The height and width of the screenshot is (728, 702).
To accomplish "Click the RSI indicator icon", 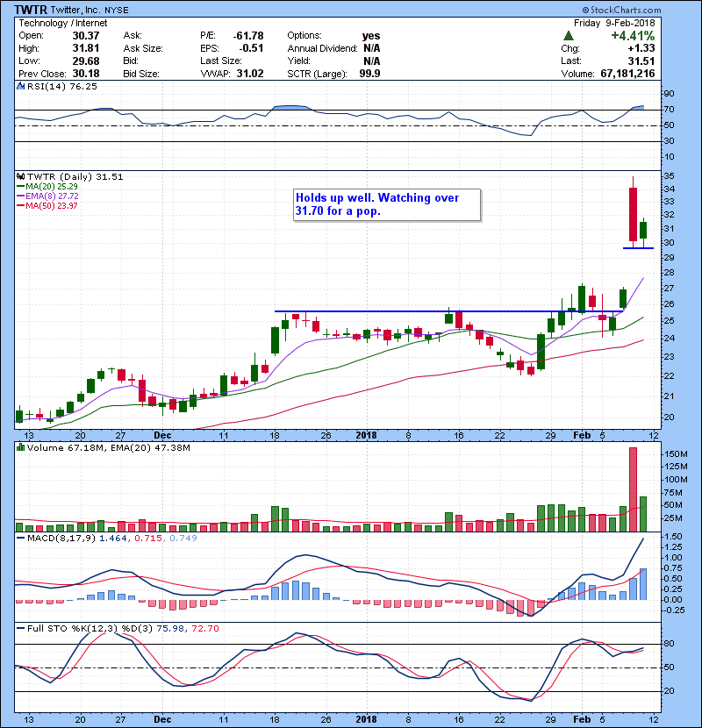I will [20, 86].
